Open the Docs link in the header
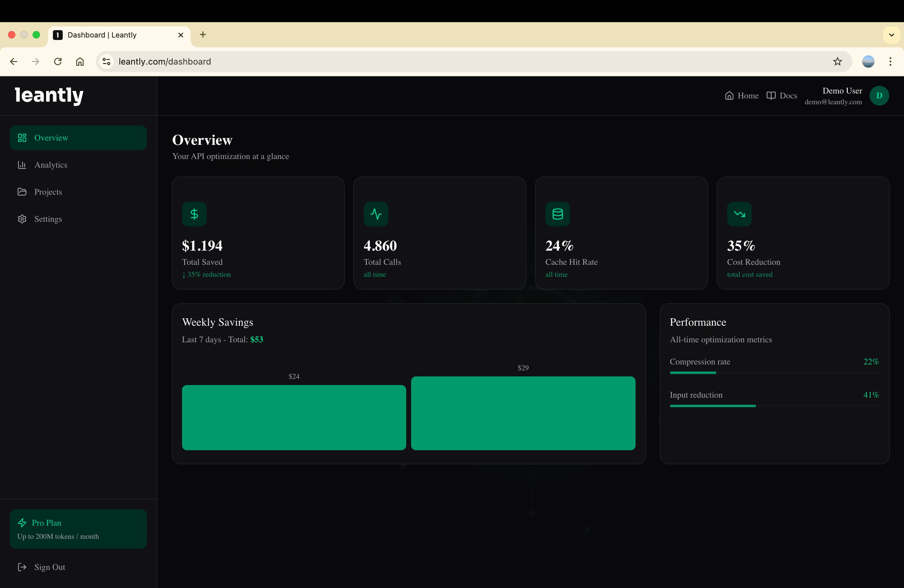The height and width of the screenshot is (588, 904). [781, 96]
